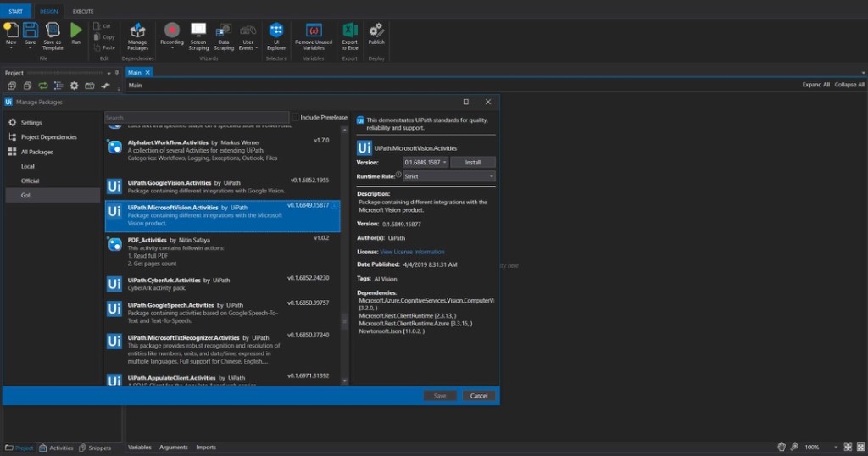Click the Save button in Manage Packages dialog
The height and width of the screenshot is (456, 868).
pyautogui.click(x=440, y=396)
